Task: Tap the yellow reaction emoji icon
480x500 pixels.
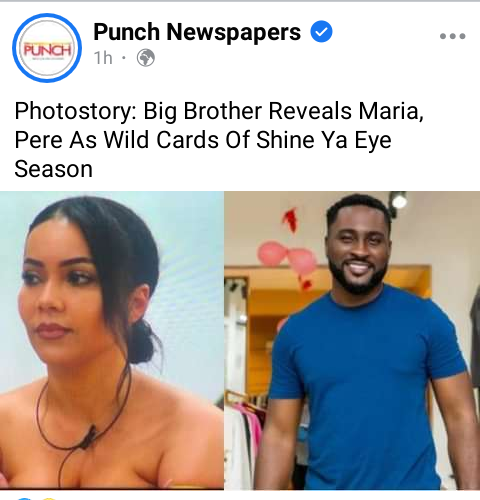Action: pyautogui.click(x=48, y=499)
